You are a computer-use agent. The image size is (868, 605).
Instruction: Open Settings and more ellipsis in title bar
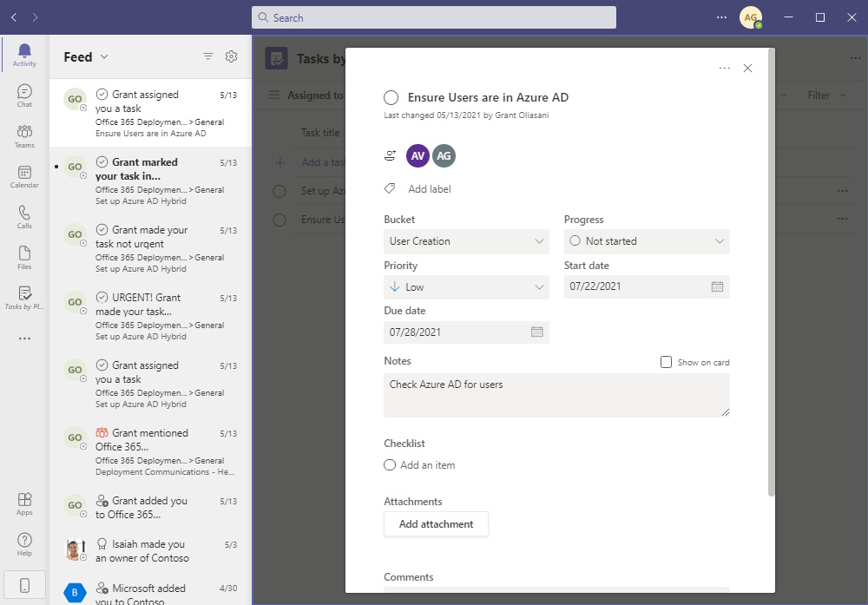tap(721, 17)
